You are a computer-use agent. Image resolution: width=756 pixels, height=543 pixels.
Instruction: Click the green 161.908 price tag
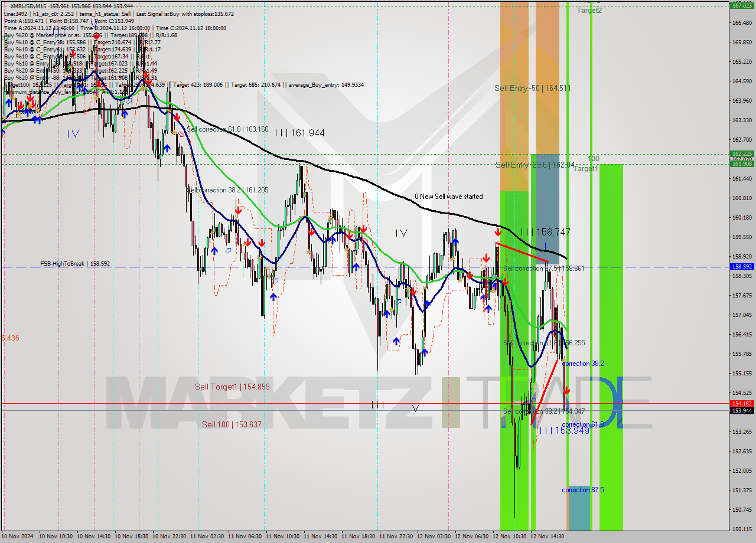(742, 163)
